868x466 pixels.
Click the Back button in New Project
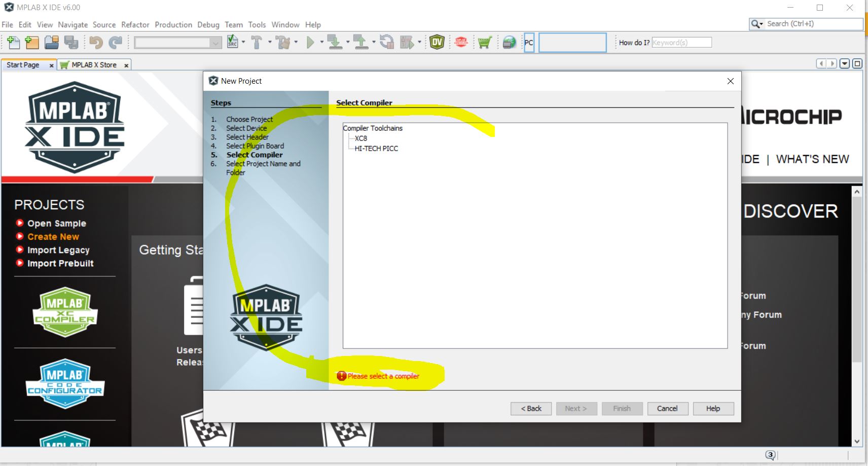coord(531,409)
